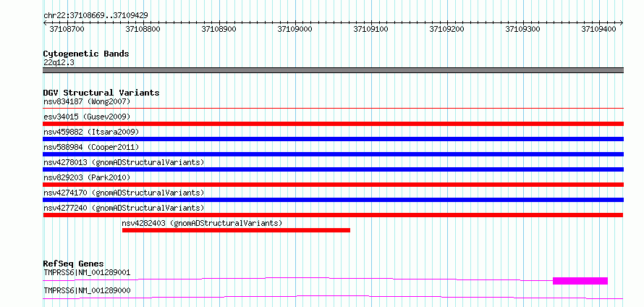Open nsv4282403 gnomAD variant label
The width and height of the screenshot is (644, 307).
202,223
